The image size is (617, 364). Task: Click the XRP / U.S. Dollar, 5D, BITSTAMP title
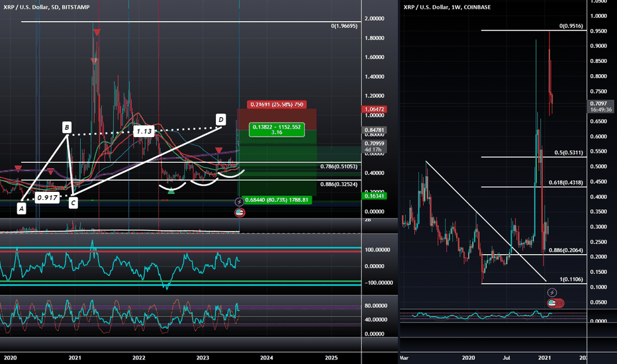tap(46, 7)
